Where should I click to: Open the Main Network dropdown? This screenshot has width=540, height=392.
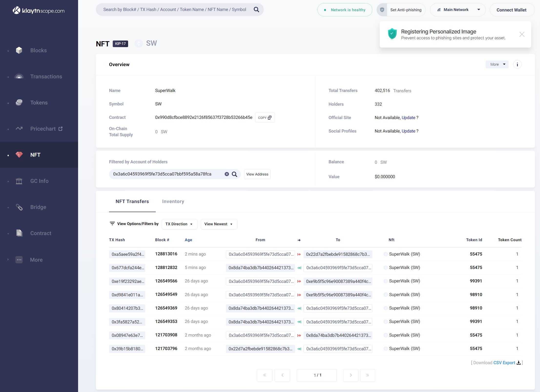tap(458, 10)
